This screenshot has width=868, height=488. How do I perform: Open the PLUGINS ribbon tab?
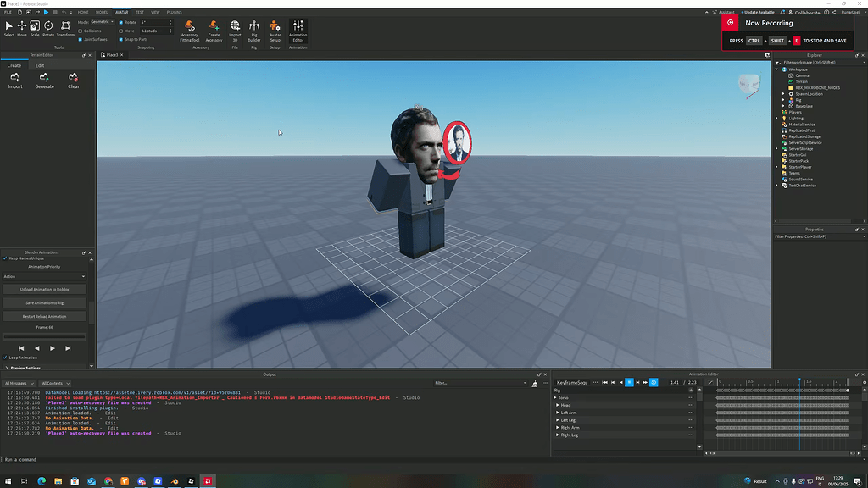(175, 12)
